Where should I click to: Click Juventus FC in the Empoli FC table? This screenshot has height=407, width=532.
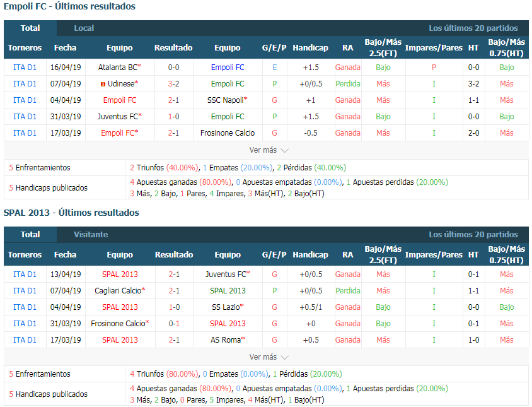tap(118, 117)
